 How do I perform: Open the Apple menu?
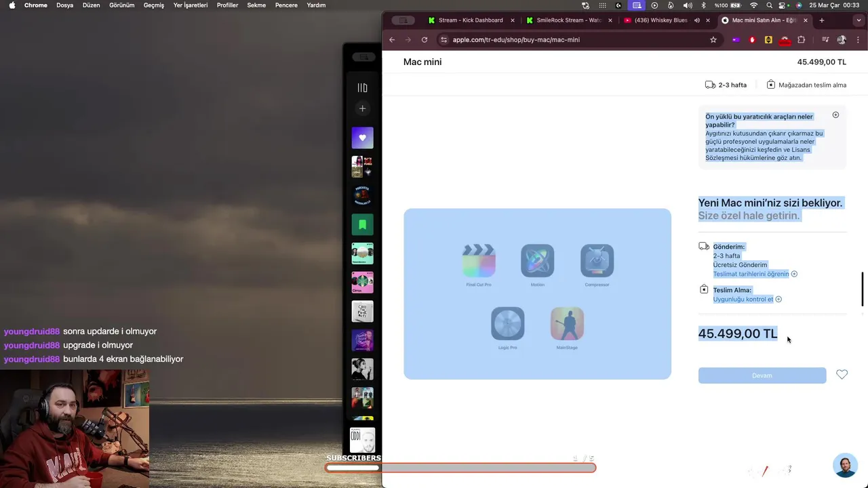(x=12, y=5)
